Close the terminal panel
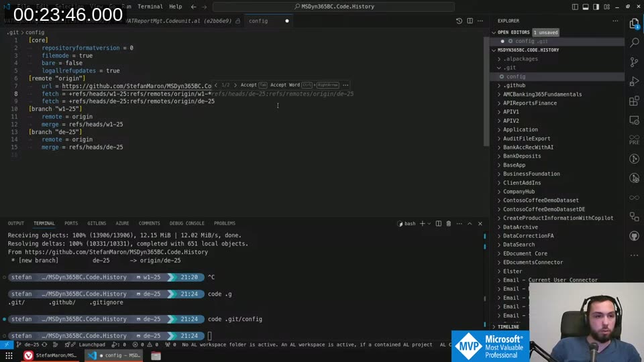 point(480,224)
